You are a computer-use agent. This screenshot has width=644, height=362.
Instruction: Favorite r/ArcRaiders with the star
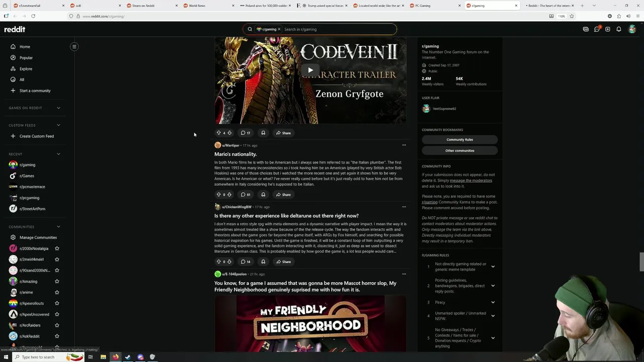click(x=57, y=325)
